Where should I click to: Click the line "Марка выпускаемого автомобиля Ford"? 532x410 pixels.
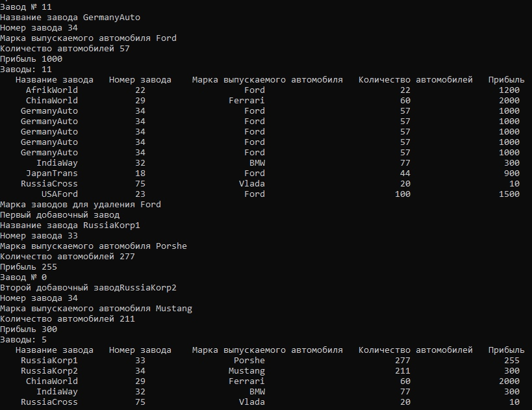coord(88,38)
